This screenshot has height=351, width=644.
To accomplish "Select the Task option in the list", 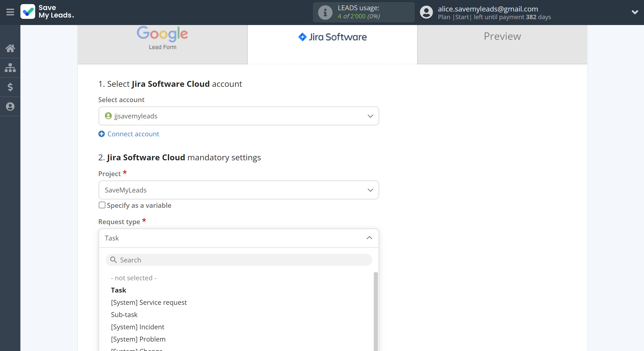I will (119, 290).
